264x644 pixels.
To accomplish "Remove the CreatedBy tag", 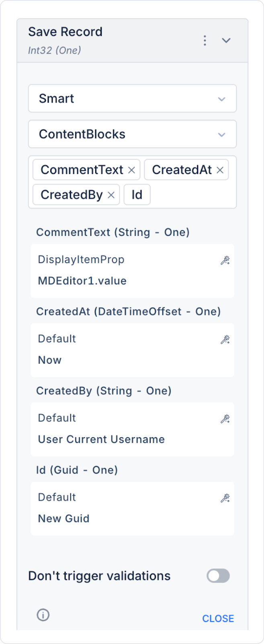I will [x=111, y=195].
